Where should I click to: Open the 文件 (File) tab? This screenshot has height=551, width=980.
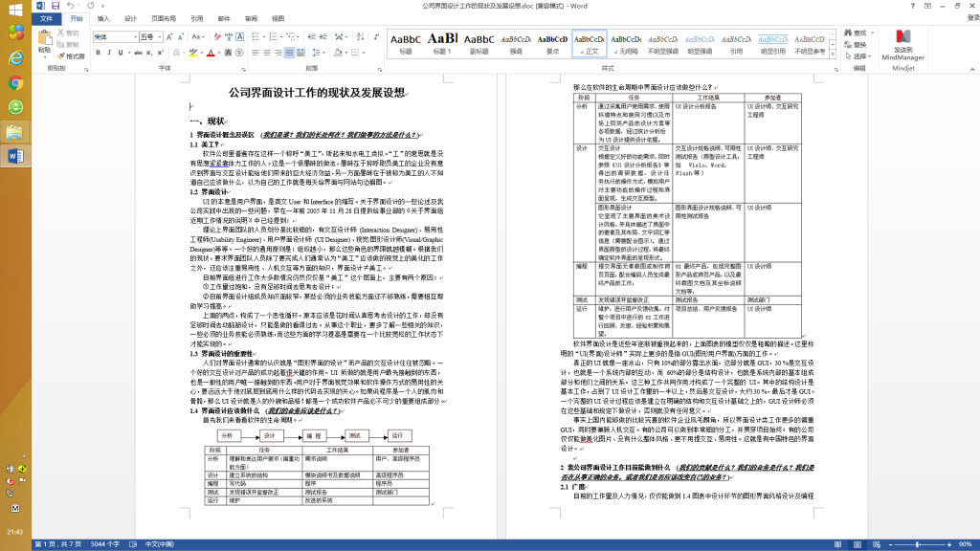coord(46,19)
